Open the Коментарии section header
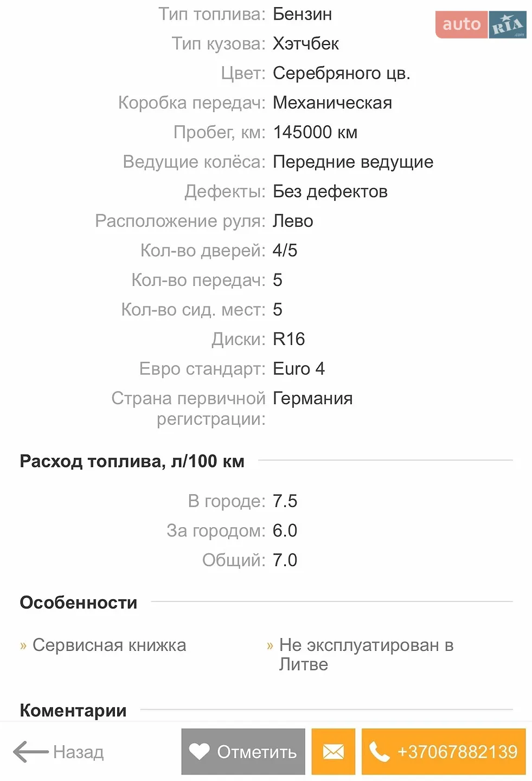Image resolution: width=532 pixels, height=781 pixels. pyautogui.click(x=73, y=710)
